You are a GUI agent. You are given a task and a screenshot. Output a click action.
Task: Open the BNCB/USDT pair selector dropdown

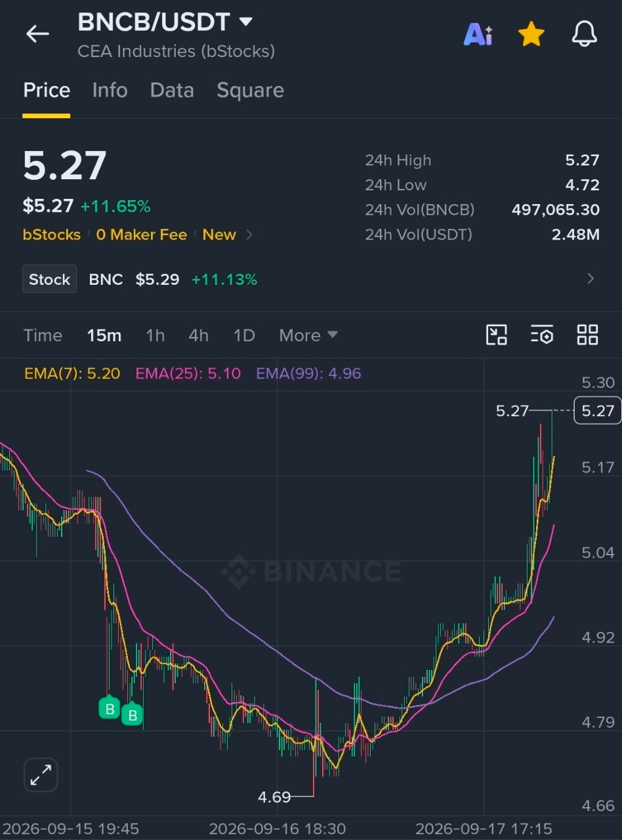[165, 22]
